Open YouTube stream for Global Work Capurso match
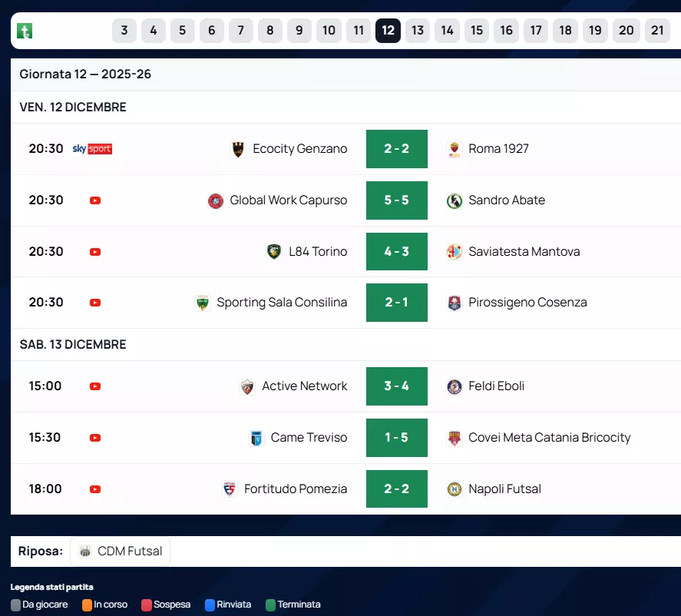This screenshot has width=681, height=616. click(x=95, y=200)
